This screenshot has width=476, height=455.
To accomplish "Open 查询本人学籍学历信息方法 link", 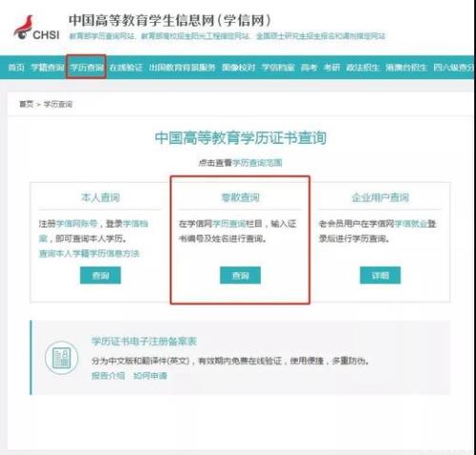I will (89, 253).
